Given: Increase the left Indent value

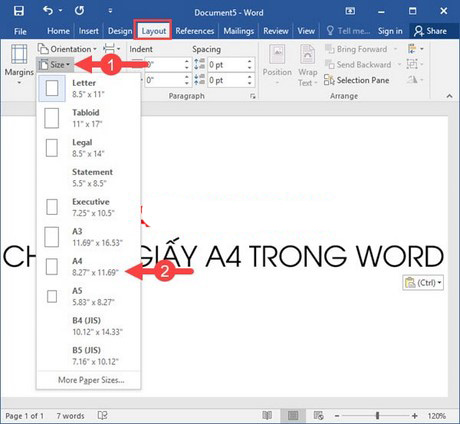Looking at the screenshot, I should (x=187, y=61).
